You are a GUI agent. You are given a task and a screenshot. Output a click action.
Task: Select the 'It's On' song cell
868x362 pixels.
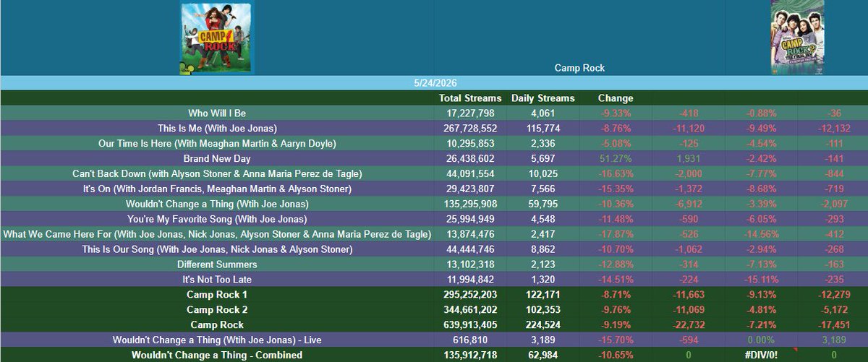tap(217, 189)
